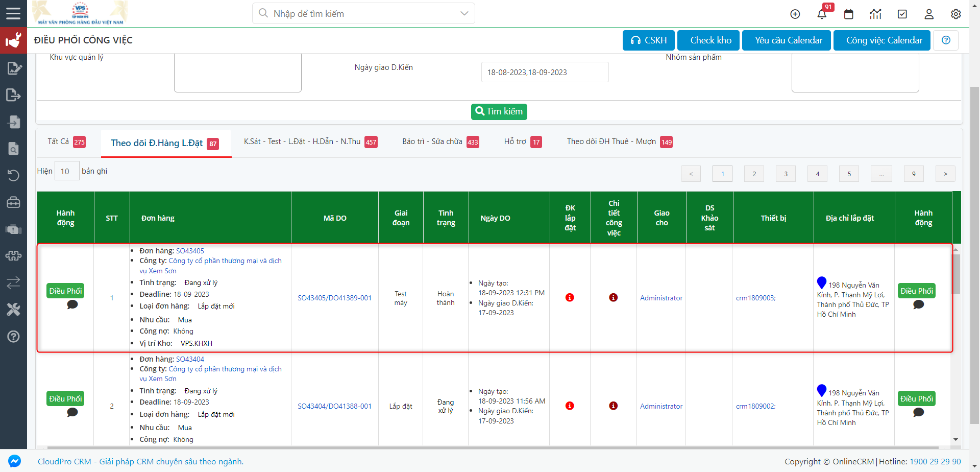Click the Nhập để tìm kiếm search box
The height and width of the screenshot is (472, 980).
(363, 13)
